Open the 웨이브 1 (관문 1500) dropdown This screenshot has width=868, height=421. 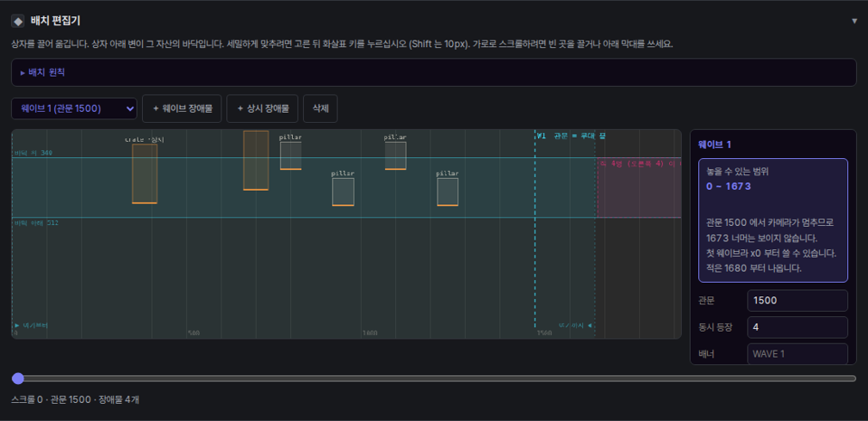point(74,108)
